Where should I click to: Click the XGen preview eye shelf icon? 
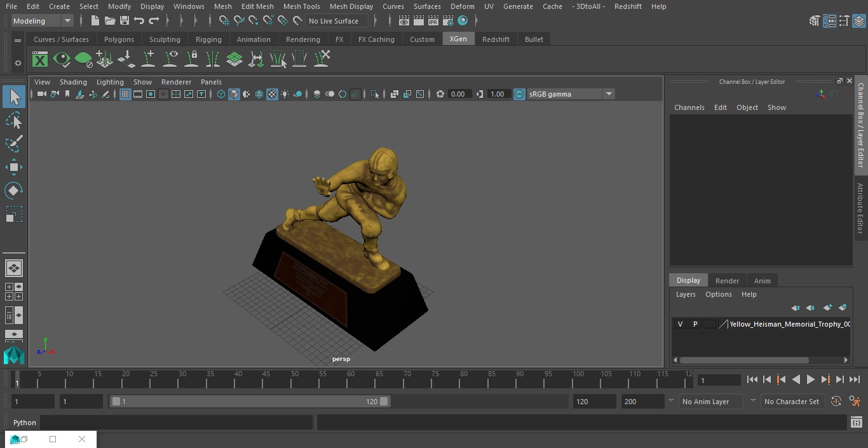click(62, 60)
